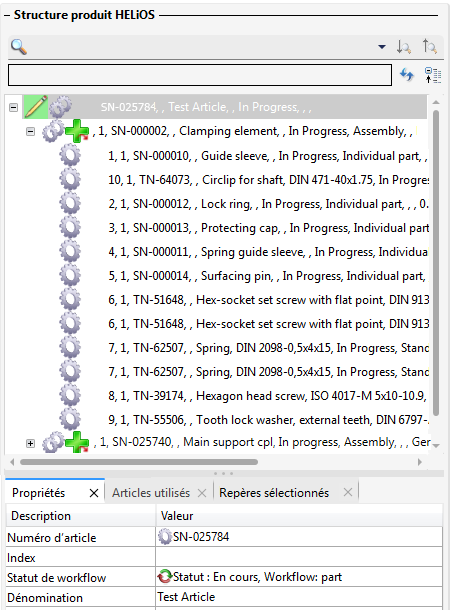
Task: Click the search downward icon
Action: coord(403,47)
